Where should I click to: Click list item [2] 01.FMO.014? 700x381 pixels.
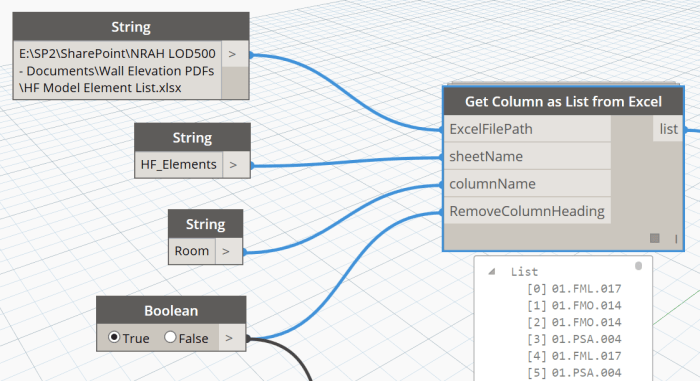click(574, 322)
